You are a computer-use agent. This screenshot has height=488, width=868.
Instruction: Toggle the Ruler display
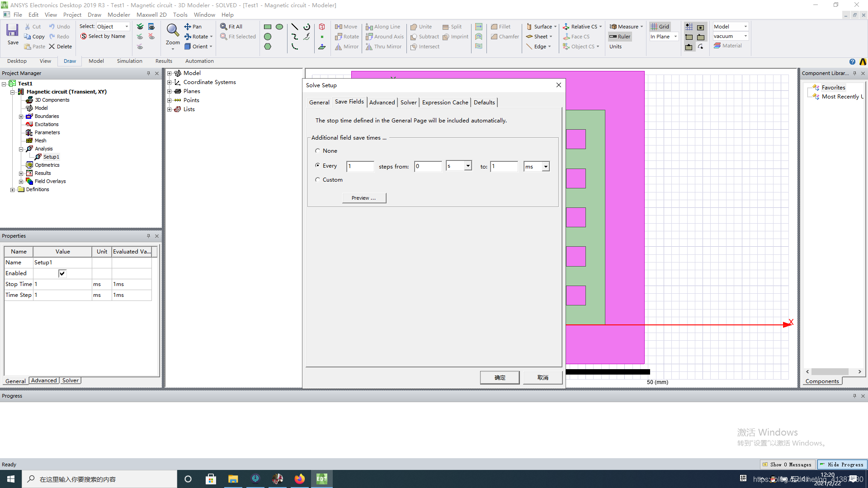click(x=620, y=37)
